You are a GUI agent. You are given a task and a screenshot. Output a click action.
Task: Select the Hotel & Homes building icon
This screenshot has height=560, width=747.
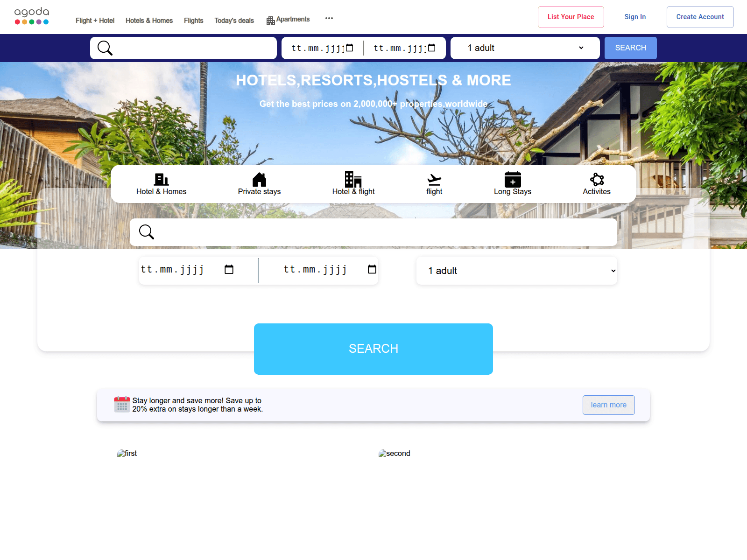point(162,179)
